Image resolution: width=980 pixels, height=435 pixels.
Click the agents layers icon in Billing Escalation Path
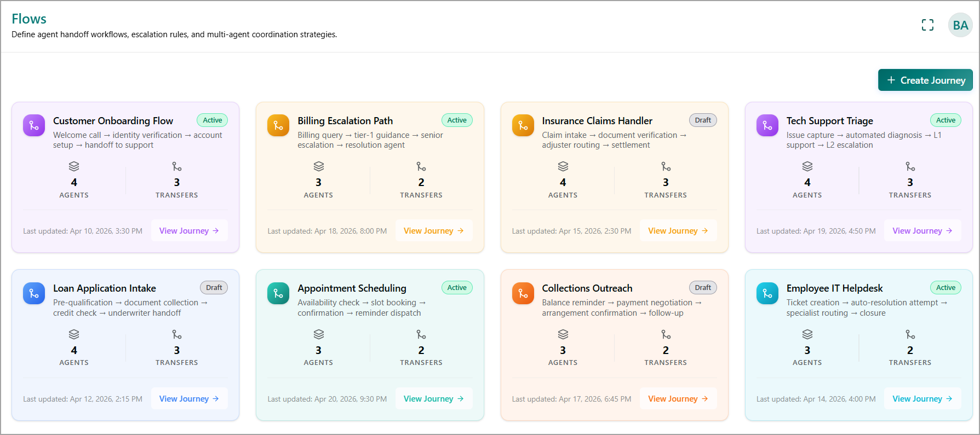[x=319, y=166]
